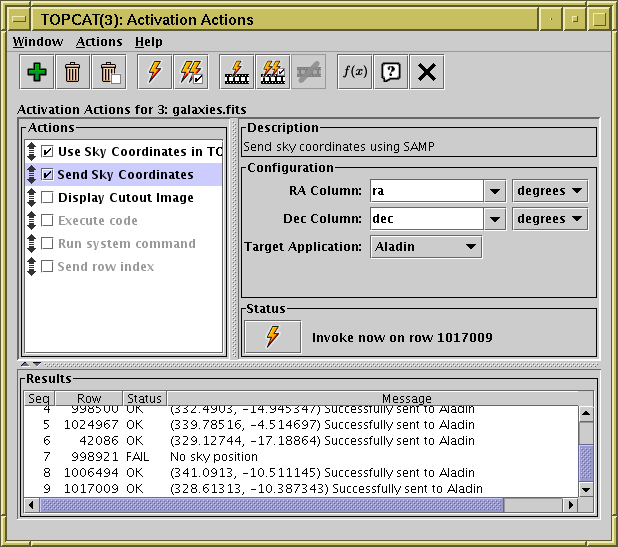Click the remove inactive actions trash icon
Screen dimensions: 618x547
(109, 73)
